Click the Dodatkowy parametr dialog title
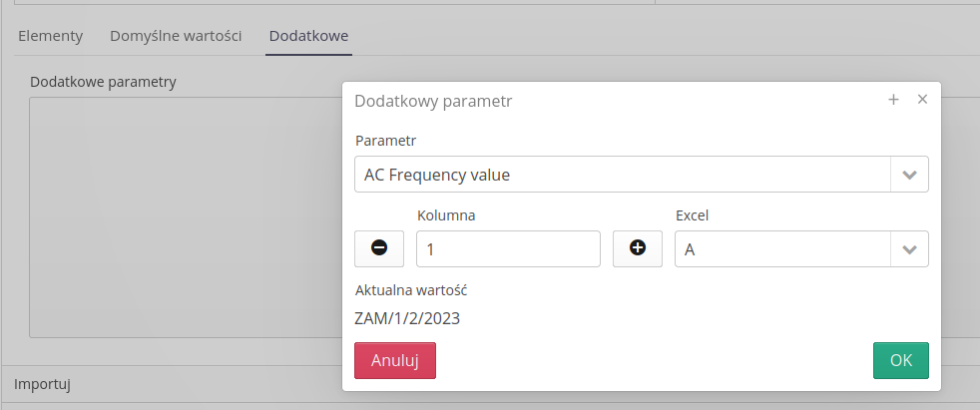 434,101
